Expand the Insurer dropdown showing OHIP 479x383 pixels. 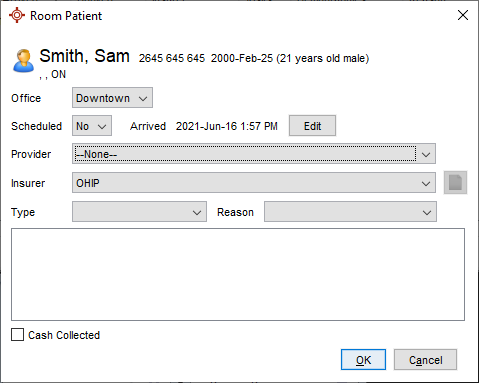click(254, 182)
